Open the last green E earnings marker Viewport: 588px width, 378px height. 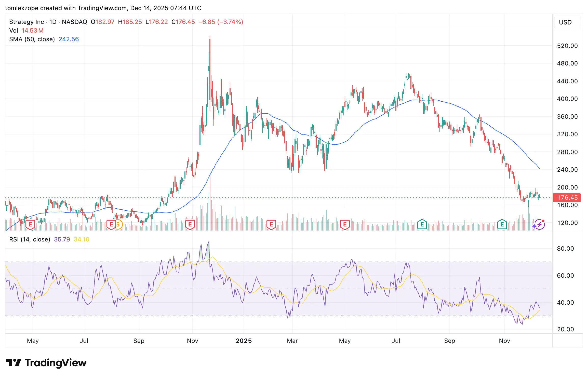point(502,225)
